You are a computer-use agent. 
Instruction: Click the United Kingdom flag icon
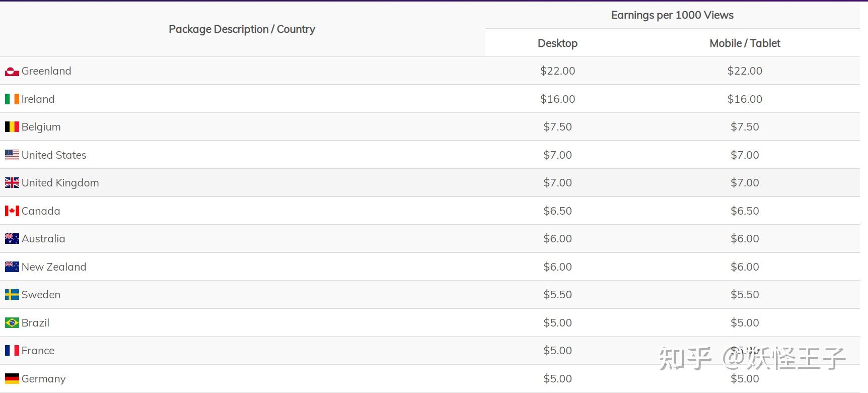click(x=12, y=183)
